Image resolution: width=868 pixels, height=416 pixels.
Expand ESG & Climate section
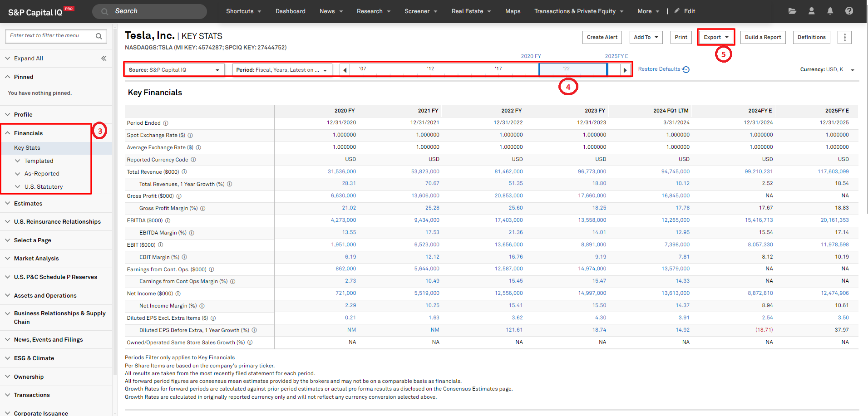click(8, 358)
